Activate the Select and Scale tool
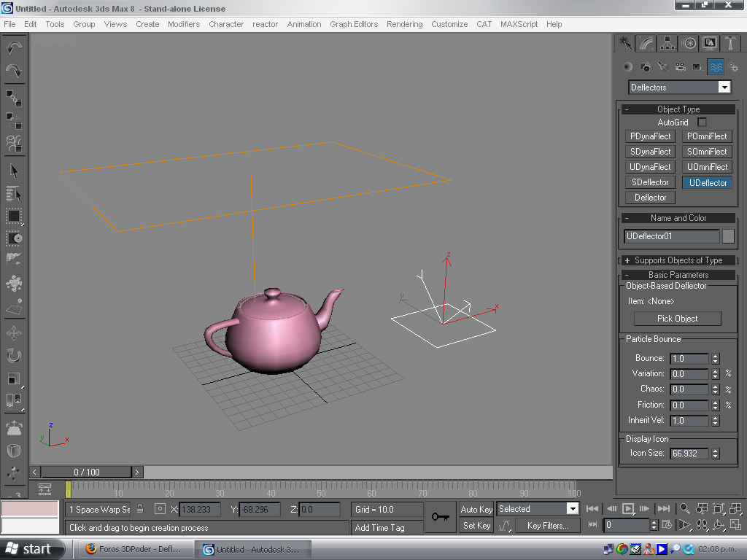Viewport: 747px width, 560px height. pyautogui.click(x=14, y=379)
